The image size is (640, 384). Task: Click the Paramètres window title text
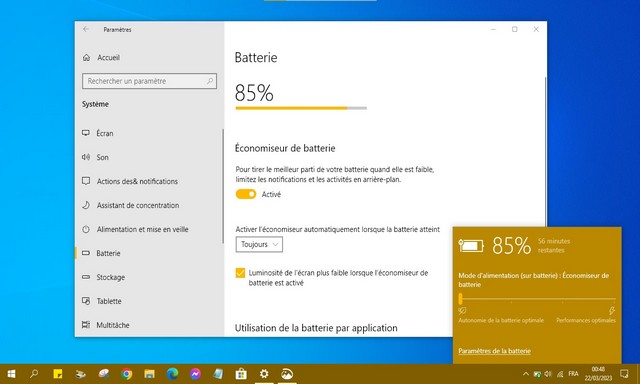click(118, 29)
